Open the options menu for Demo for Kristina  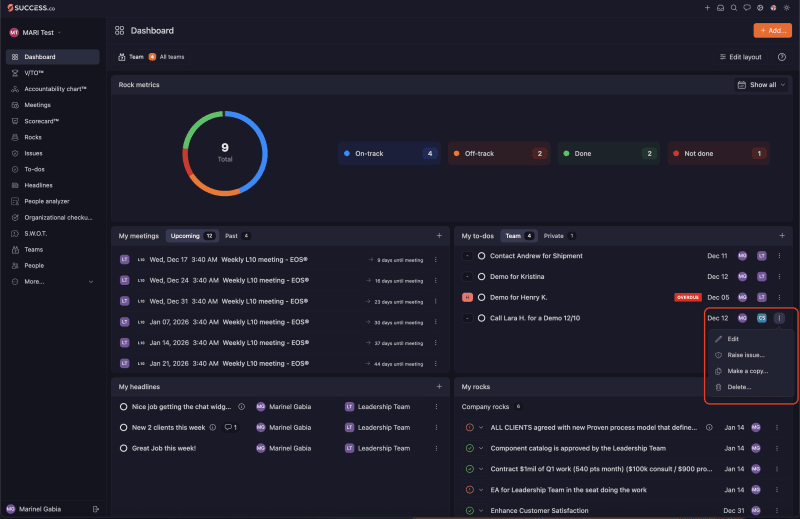pyautogui.click(x=779, y=277)
